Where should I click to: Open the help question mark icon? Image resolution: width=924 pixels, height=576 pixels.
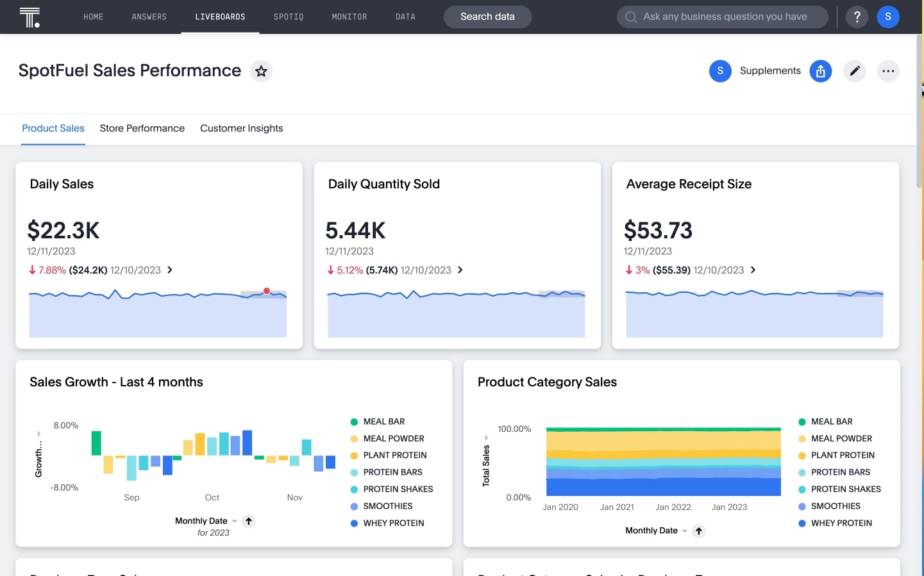(x=857, y=17)
